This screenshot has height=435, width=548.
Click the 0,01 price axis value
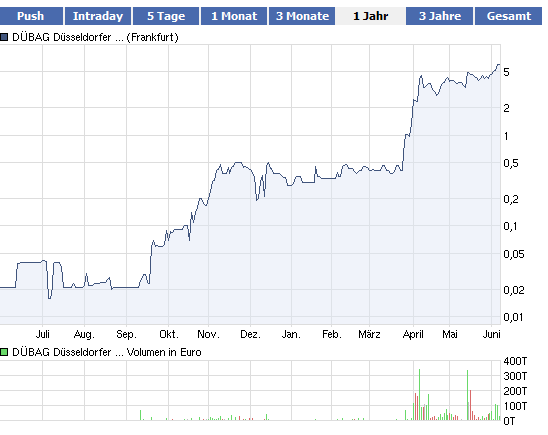513,317
